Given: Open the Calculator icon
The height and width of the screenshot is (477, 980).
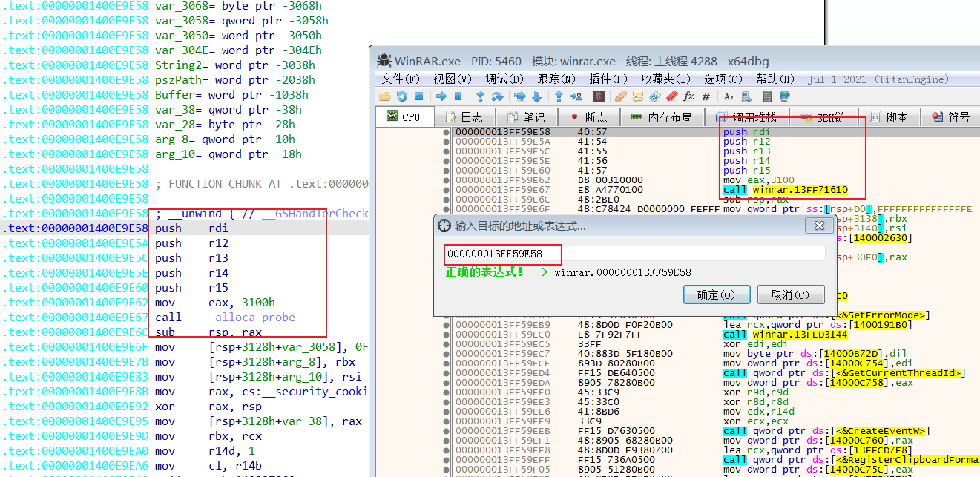Looking at the screenshot, I should coord(768,96).
